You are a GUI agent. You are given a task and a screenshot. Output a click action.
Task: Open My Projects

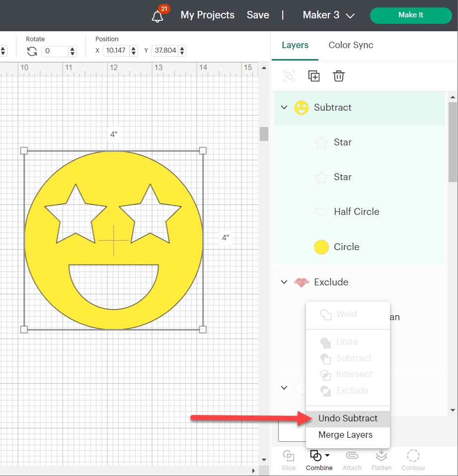(x=207, y=15)
